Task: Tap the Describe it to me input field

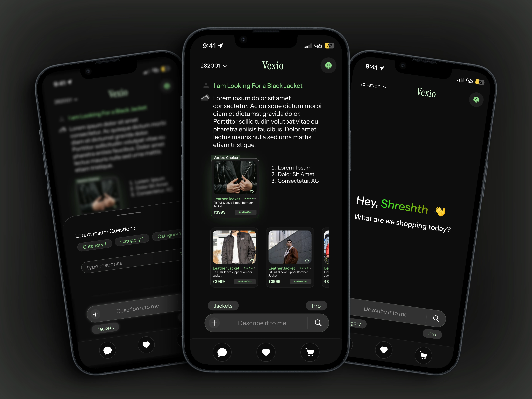Action: pyautogui.click(x=266, y=323)
